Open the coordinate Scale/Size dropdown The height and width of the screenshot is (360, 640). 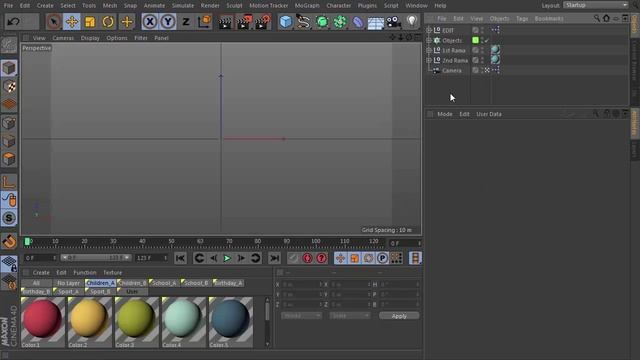coord(350,316)
